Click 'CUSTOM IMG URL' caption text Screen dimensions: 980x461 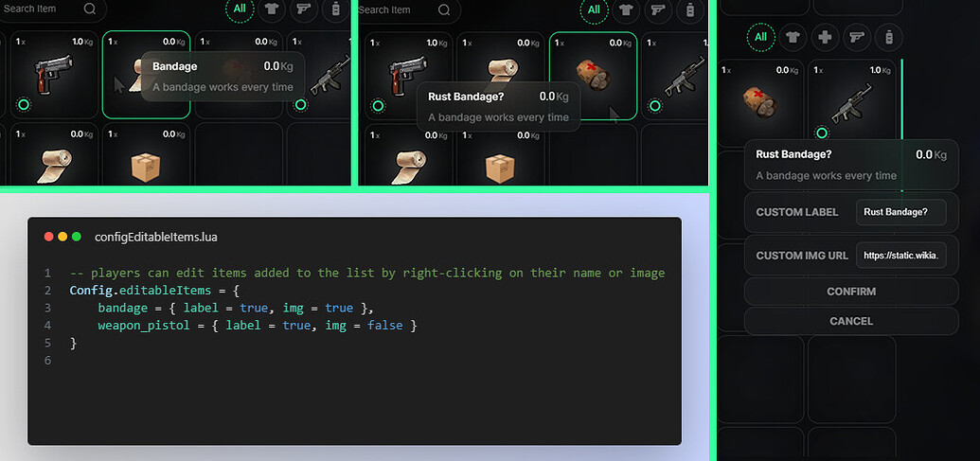tap(802, 256)
